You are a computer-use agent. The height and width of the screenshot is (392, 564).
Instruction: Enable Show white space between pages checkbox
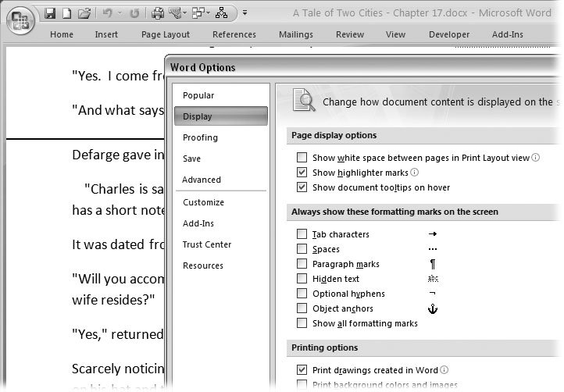click(302, 158)
